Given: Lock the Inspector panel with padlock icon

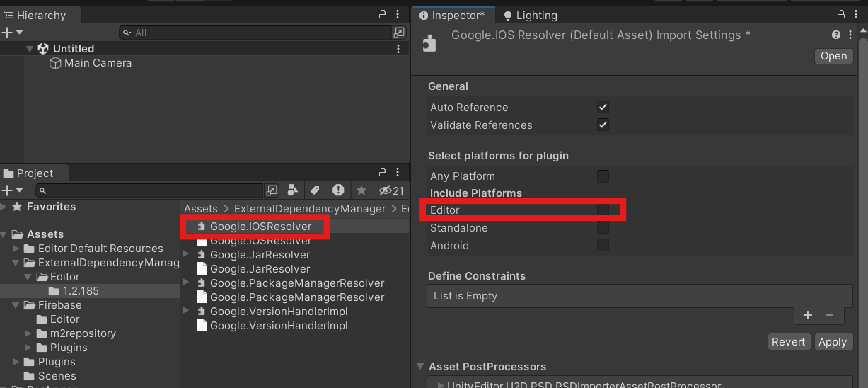Looking at the screenshot, I should tap(840, 15).
